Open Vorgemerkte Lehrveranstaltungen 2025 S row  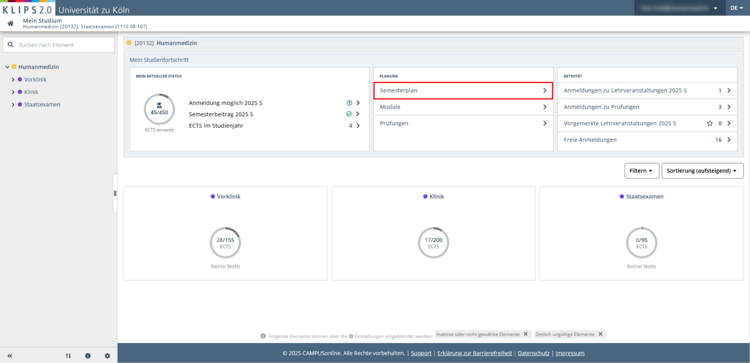pos(647,123)
